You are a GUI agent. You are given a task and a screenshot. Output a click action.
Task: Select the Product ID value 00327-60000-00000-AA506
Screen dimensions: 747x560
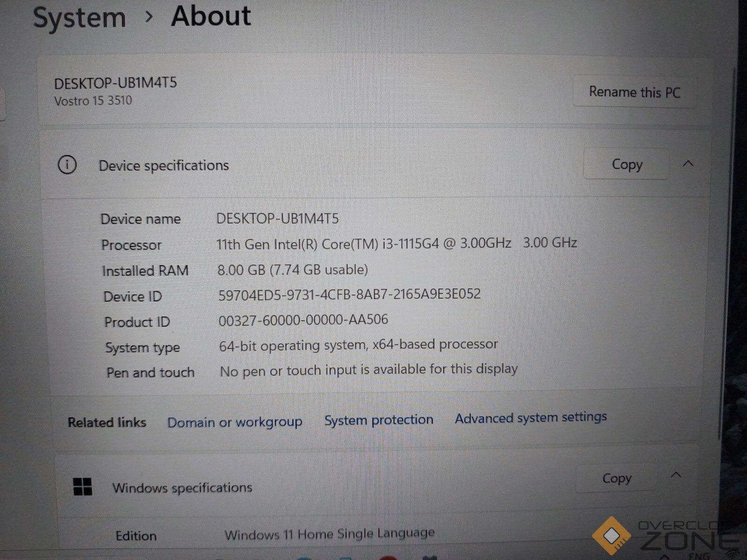click(x=303, y=320)
